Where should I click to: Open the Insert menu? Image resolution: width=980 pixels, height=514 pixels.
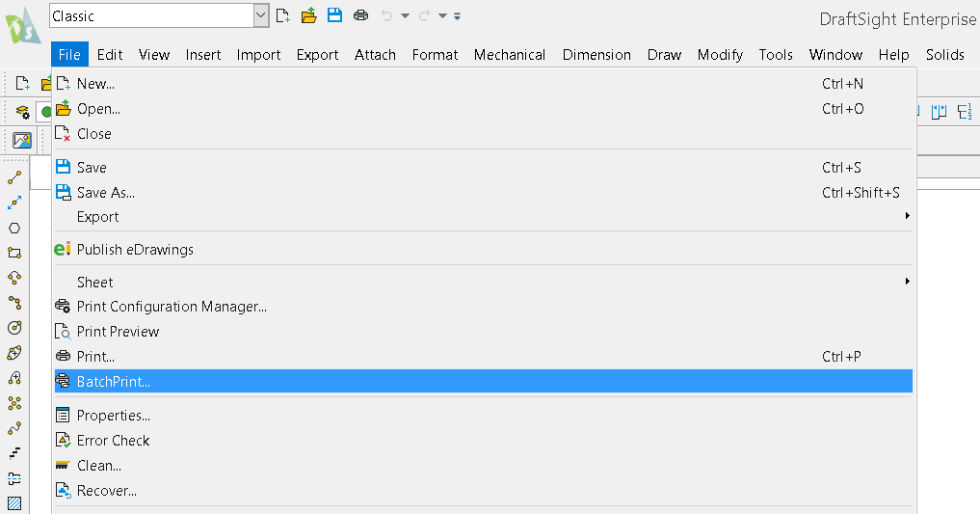(x=203, y=55)
